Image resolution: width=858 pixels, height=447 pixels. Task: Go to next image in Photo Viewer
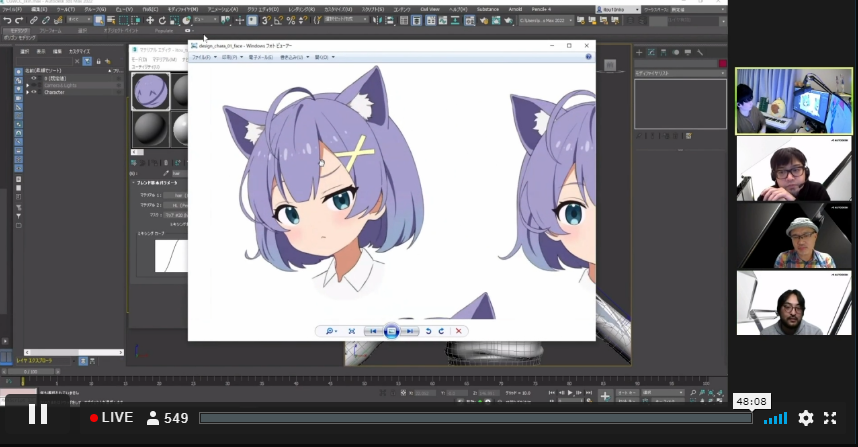tap(409, 331)
